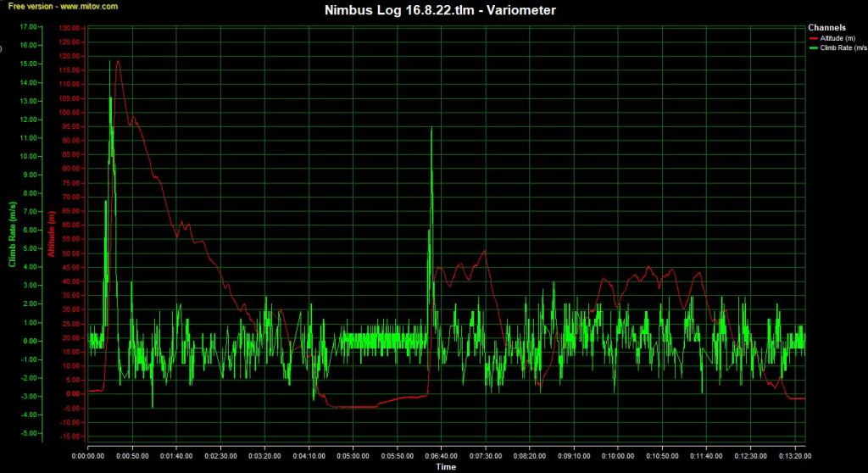Click the green Climb Rate legend swatch
Viewport: 868px width, 473px height.
pos(815,48)
